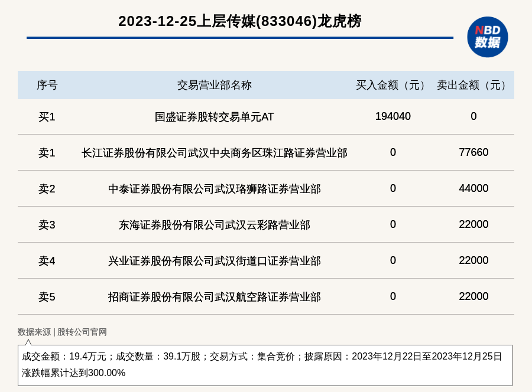Click the buy amount 0 in 卖1 row
The width and height of the screenshot is (532, 392).
point(393,152)
